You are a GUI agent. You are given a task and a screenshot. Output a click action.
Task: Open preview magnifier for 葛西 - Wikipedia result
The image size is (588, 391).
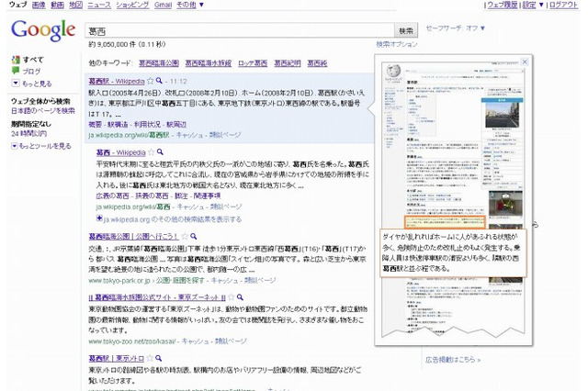click(x=160, y=151)
